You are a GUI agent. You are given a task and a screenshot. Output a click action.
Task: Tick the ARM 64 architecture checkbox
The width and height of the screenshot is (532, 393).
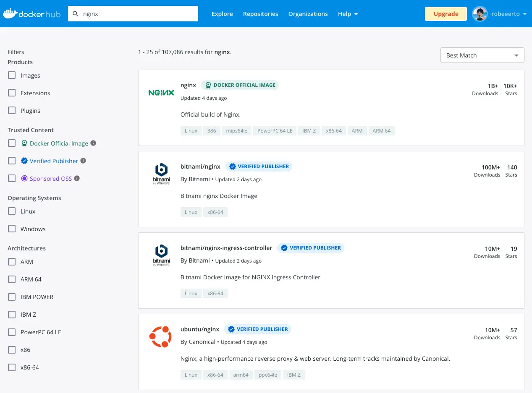(x=12, y=279)
